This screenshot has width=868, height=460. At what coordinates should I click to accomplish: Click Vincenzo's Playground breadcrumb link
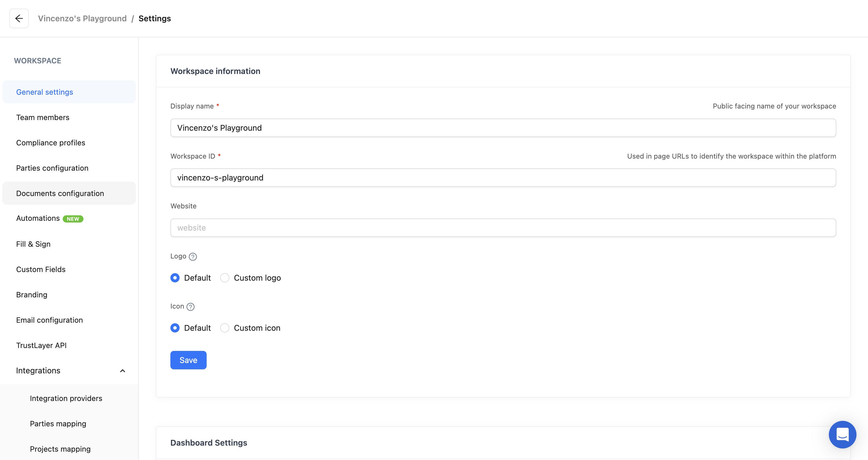[82, 18]
